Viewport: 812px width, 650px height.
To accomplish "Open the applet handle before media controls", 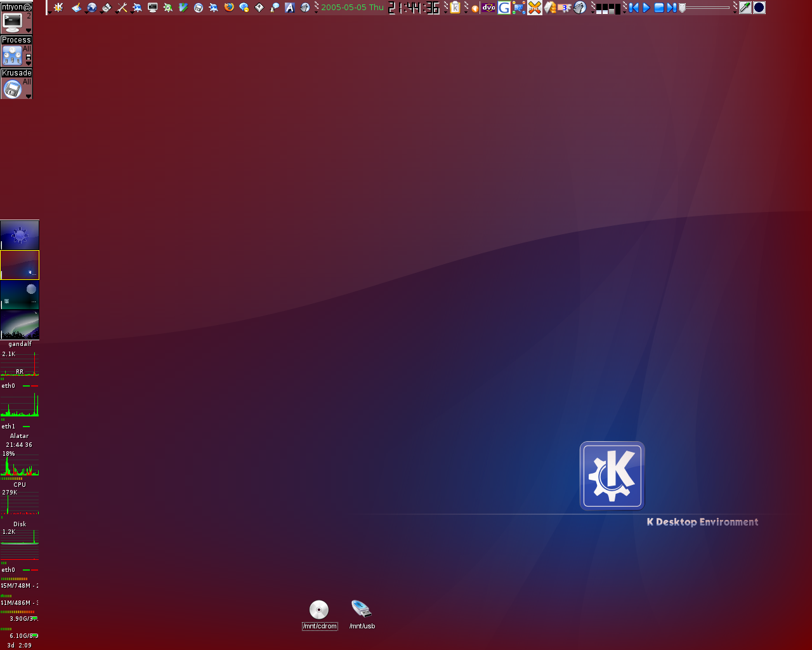I will (x=625, y=8).
